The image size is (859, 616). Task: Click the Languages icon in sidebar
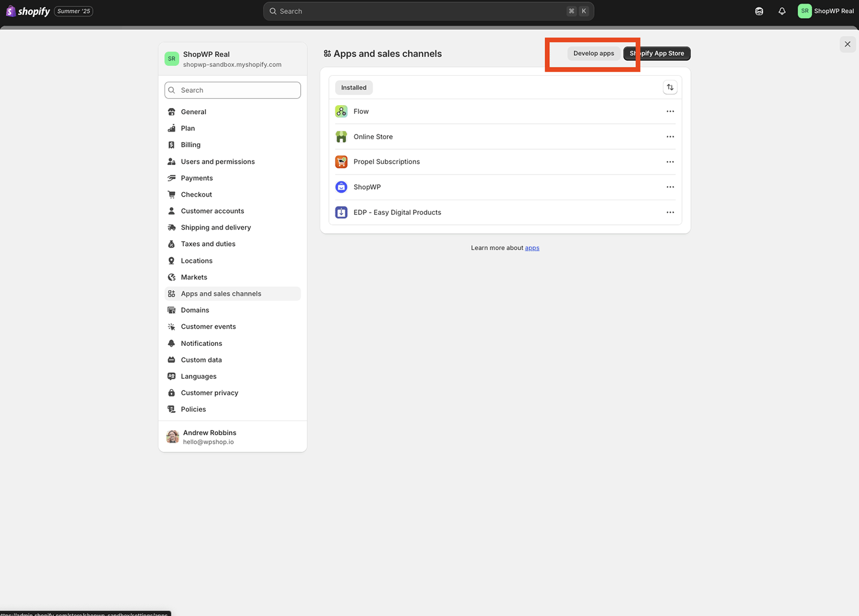172,376
